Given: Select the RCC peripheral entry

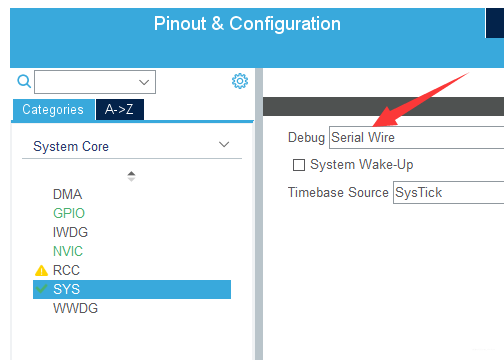Looking at the screenshot, I should point(66,270).
